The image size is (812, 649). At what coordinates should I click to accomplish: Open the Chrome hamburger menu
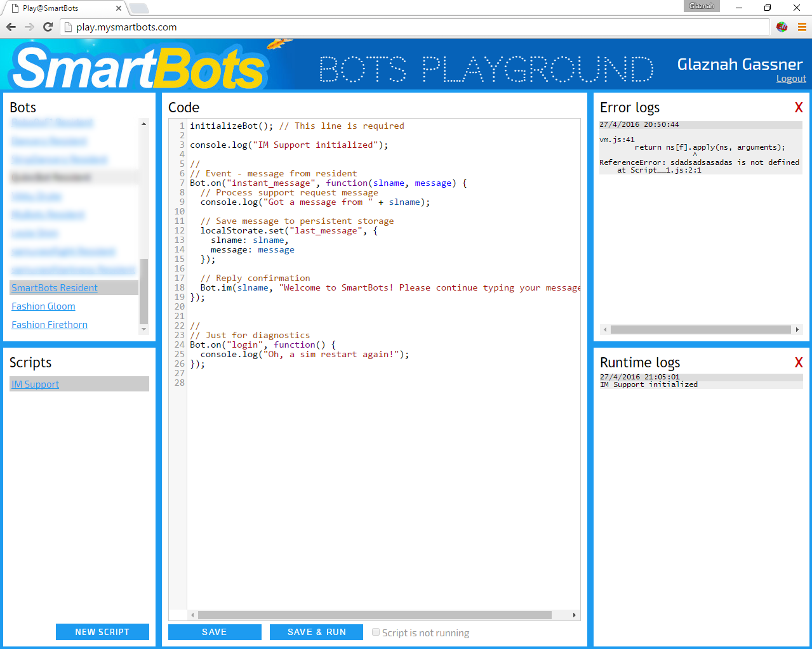click(x=802, y=27)
